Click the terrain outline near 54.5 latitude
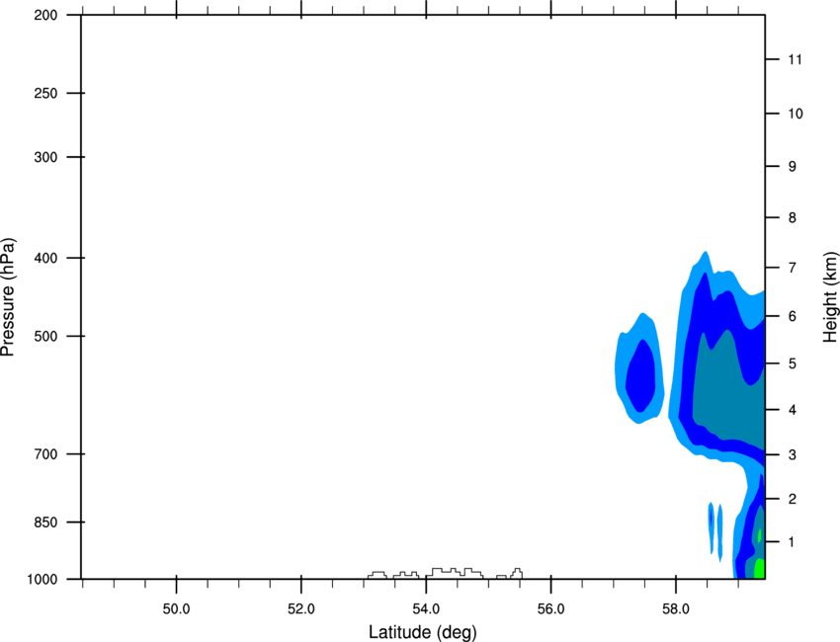Screen dimensions: 840x642 point(455,573)
